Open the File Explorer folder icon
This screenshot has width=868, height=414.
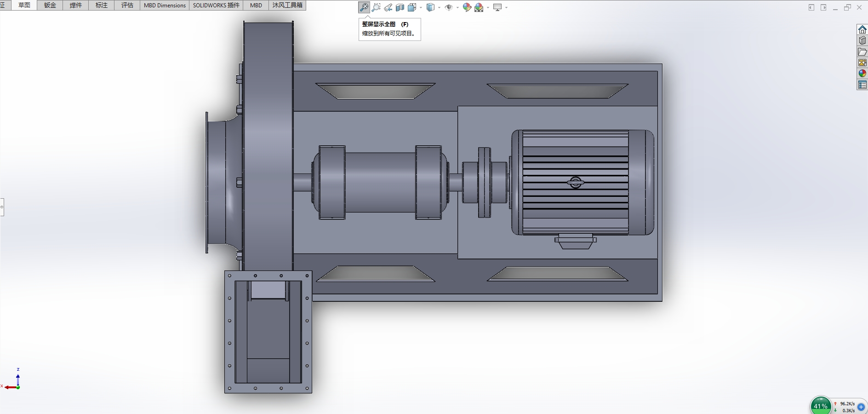(x=862, y=52)
